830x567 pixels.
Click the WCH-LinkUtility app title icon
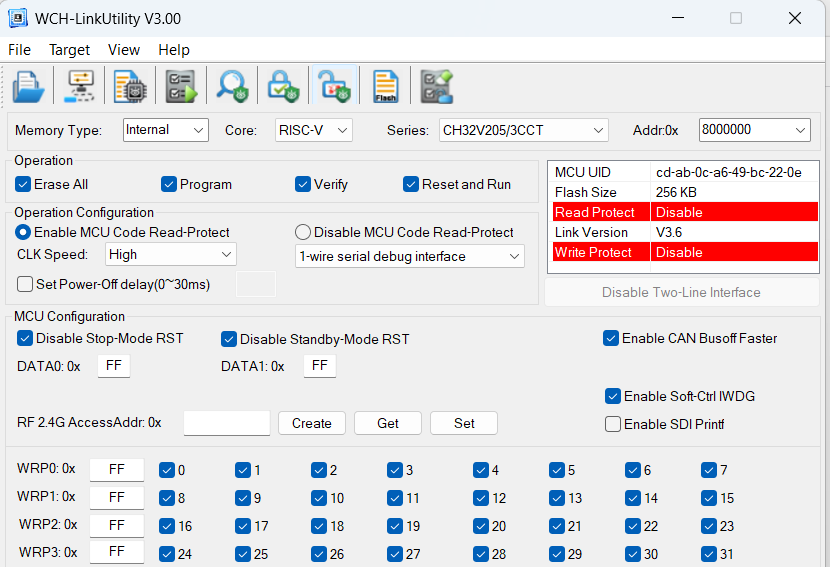(x=17, y=19)
